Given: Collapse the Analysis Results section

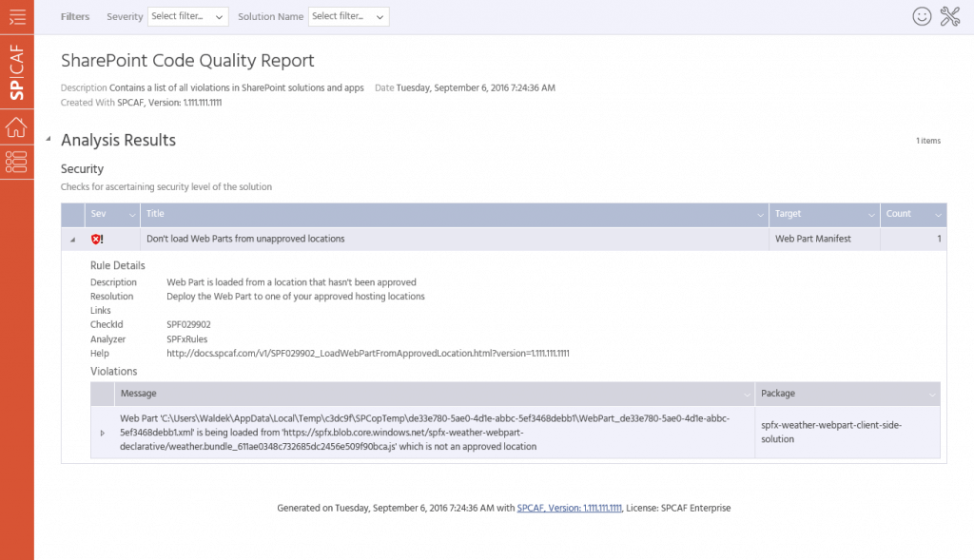Looking at the screenshot, I should coord(49,139).
